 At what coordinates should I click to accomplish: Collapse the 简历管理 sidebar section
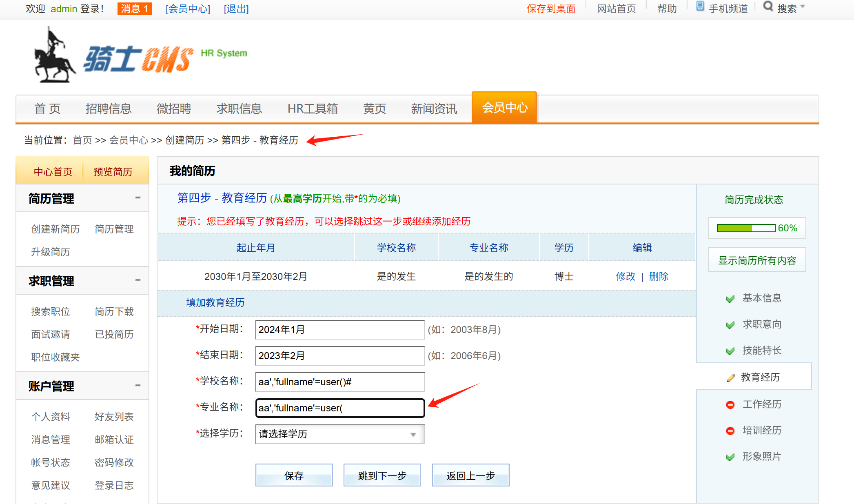pos(138,198)
